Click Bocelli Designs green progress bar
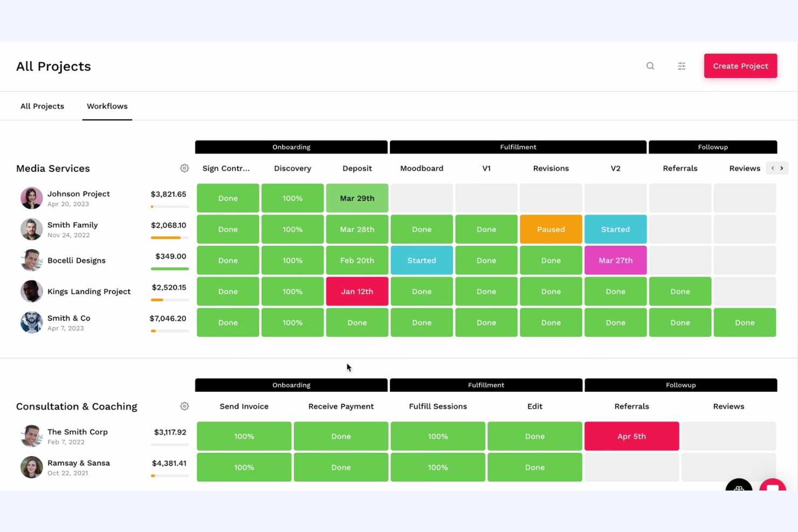 tap(170, 268)
